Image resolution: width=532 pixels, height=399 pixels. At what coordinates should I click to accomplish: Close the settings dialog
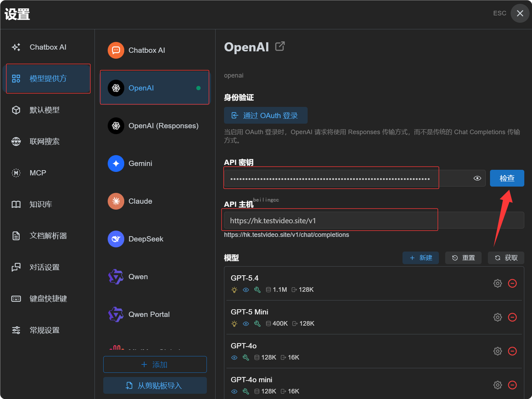click(x=520, y=13)
